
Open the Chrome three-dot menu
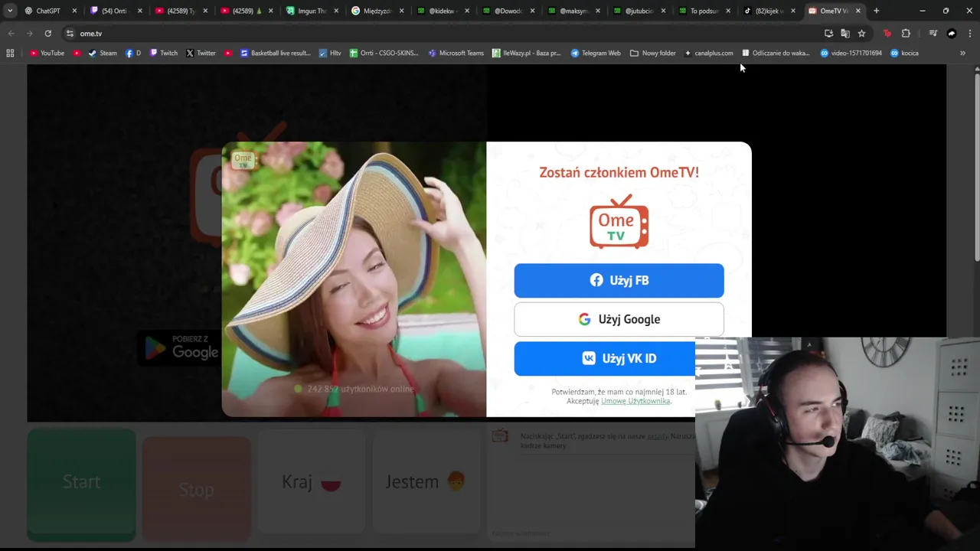click(x=969, y=34)
